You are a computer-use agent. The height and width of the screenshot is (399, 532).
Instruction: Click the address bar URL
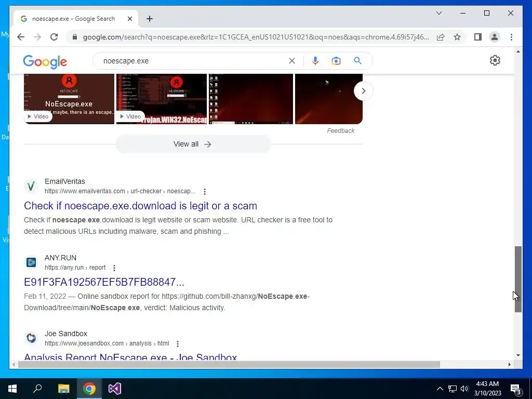[x=256, y=37]
